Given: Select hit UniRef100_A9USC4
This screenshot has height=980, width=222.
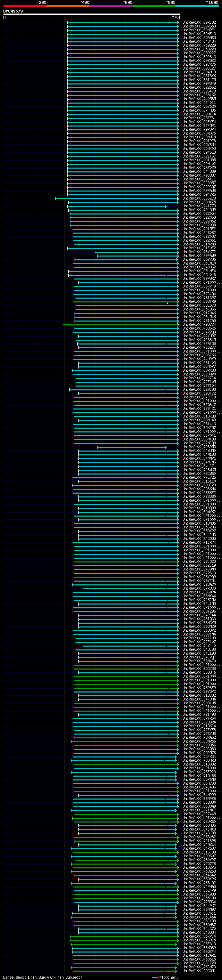Looking at the screenshot, I should [x=199, y=324].
